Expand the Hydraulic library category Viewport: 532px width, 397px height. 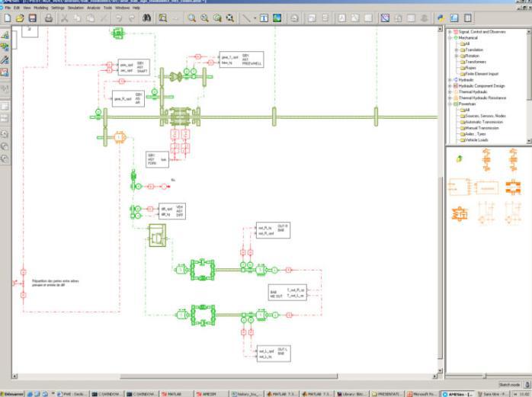tap(450, 80)
